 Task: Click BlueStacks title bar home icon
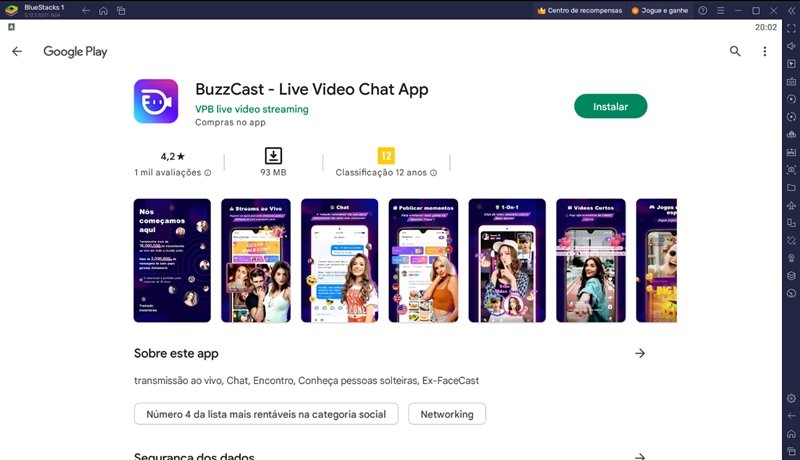[x=104, y=11]
